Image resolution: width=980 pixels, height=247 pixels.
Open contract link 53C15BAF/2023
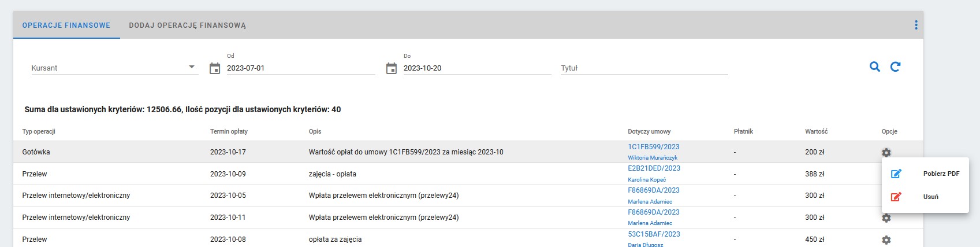click(x=654, y=234)
